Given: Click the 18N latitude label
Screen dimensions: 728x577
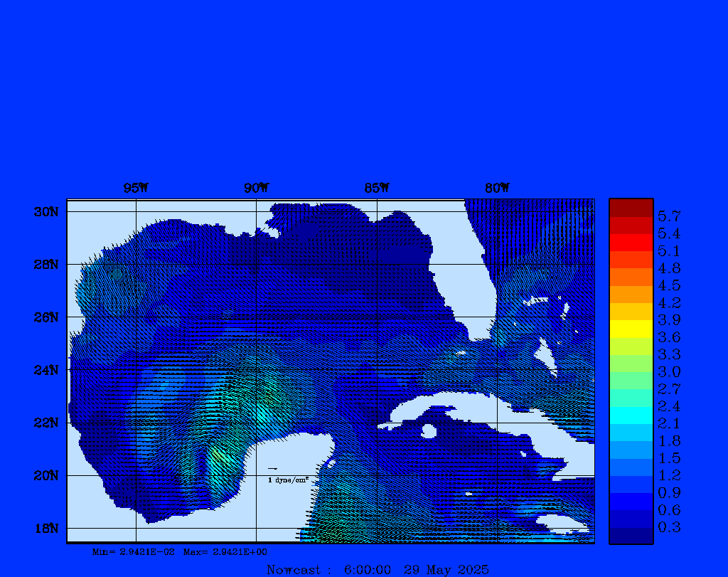Looking at the screenshot, I should point(45,528).
